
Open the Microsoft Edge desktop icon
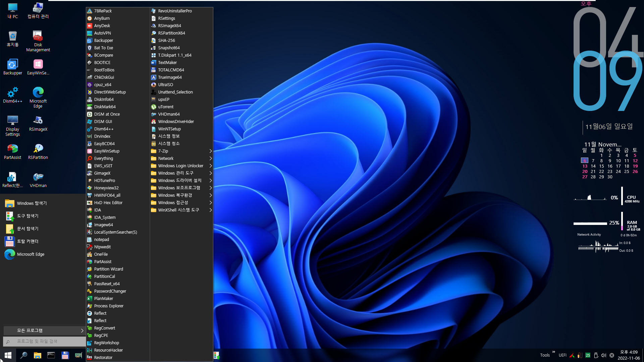click(38, 97)
